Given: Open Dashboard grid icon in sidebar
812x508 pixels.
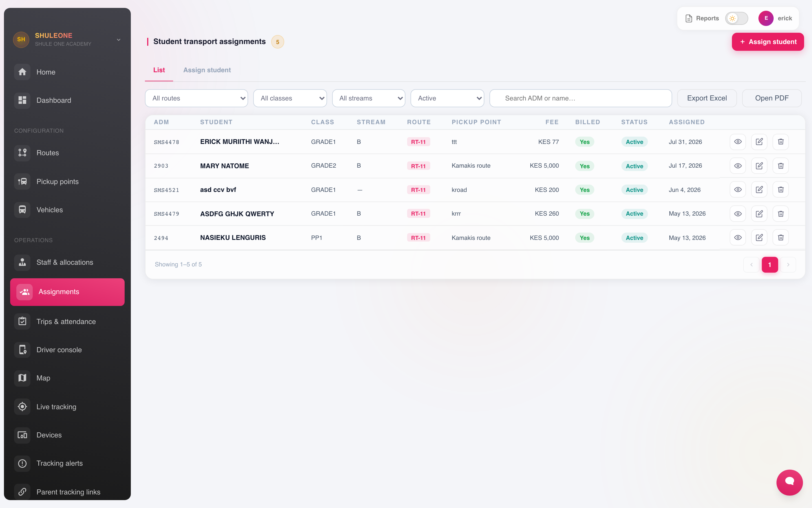Looking at the screenshot, I should 22,100.
